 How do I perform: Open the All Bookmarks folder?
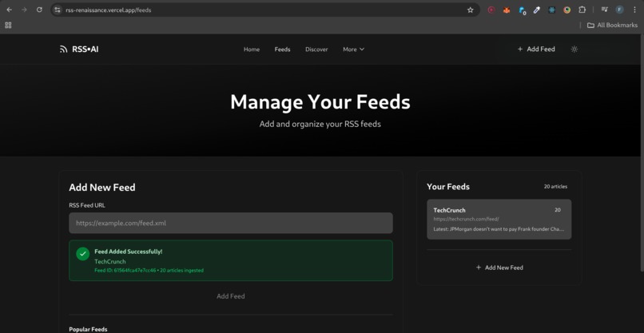(612, 25)
